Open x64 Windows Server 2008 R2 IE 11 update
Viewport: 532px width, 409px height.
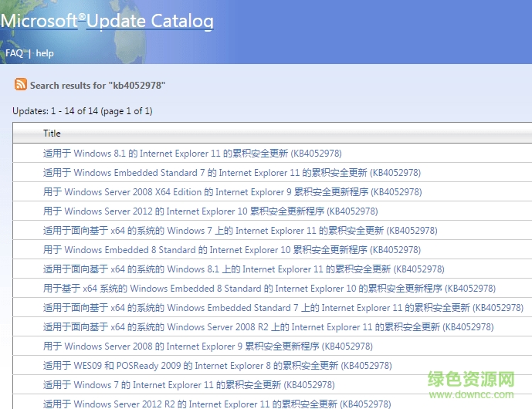pos(269,327)
